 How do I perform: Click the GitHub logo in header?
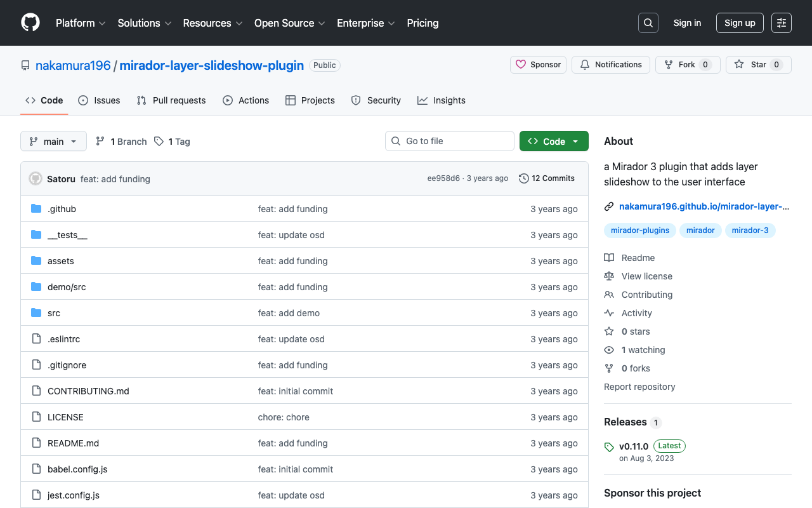[30, 23]
